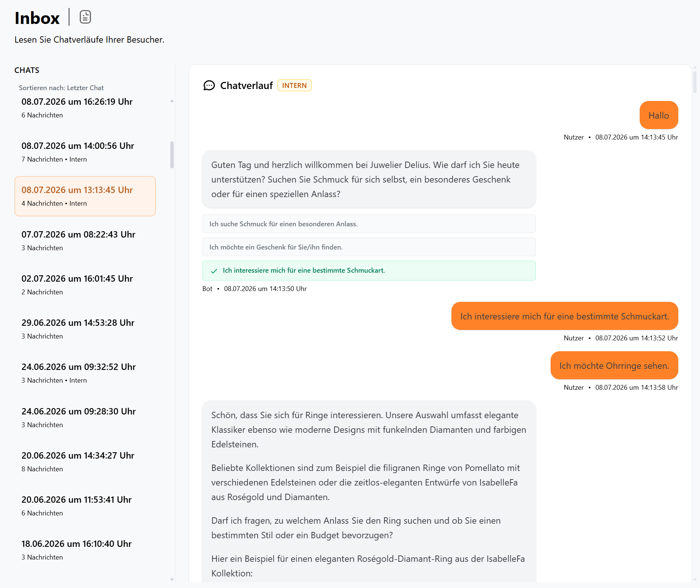This screenshot has width=700, height=588.
Task: Click the 'CHATS' section heading
Action: click(x=27, y=70)
